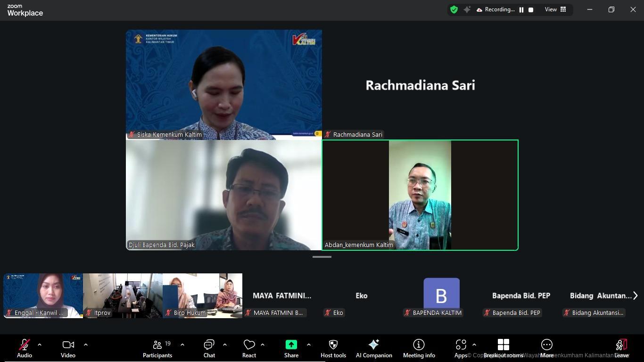Open the More options menu
Image resolution: width=644 pixels, height=362 pixels.
coord(546,349)
